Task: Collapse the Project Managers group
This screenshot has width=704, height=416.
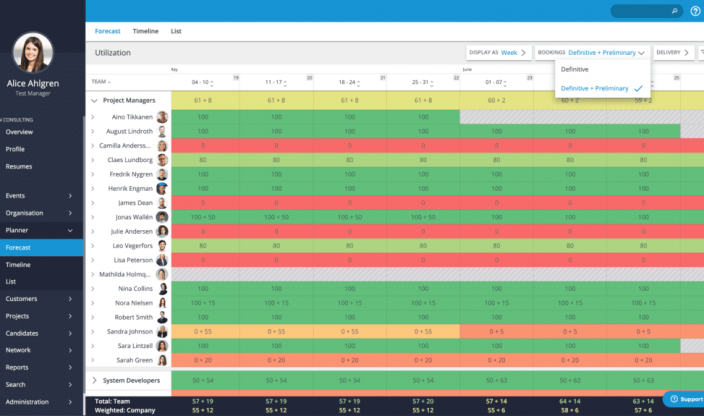Action: click(x=95, y=101)
